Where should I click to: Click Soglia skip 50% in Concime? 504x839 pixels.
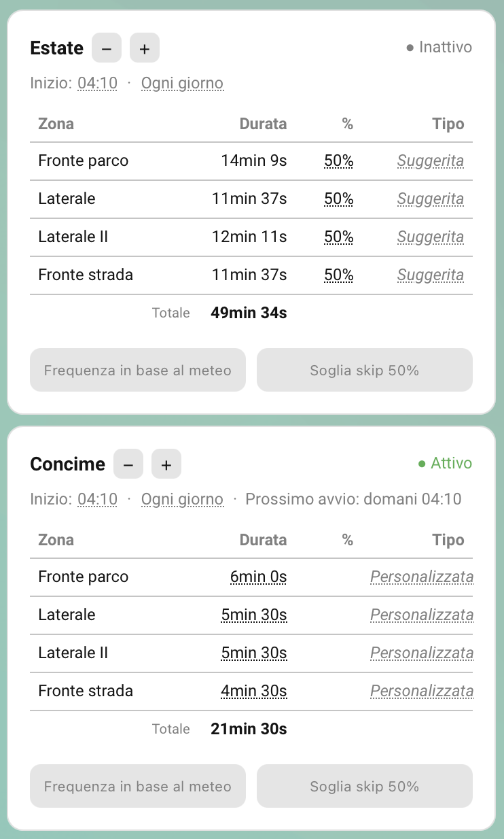pyautogui.click(x=365, y=786)
